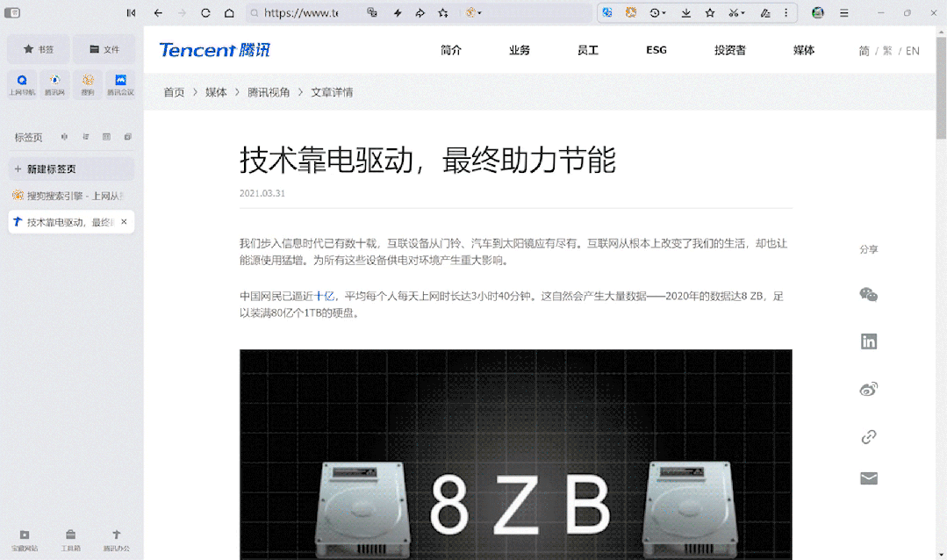
Task: Open 工具箱 toolbox at sidebar bottom
Action: click(x=71, y=540)
